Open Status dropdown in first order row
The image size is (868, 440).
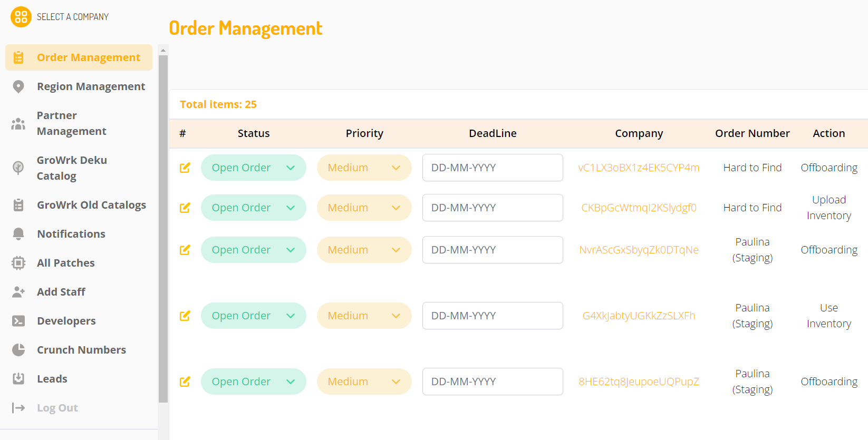pyautogui.click(x=253, y=168)
